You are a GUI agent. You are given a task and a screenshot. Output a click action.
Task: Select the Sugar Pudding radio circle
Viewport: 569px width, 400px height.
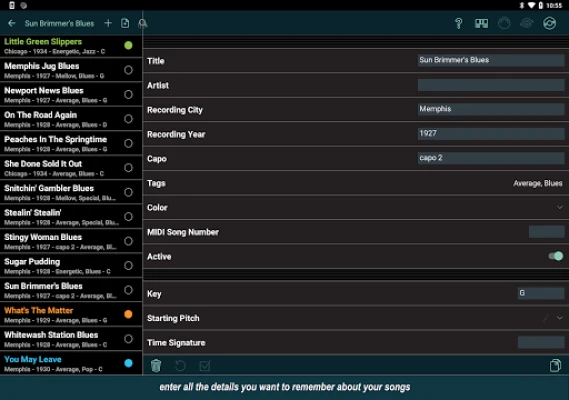click(x=128, y=266)
